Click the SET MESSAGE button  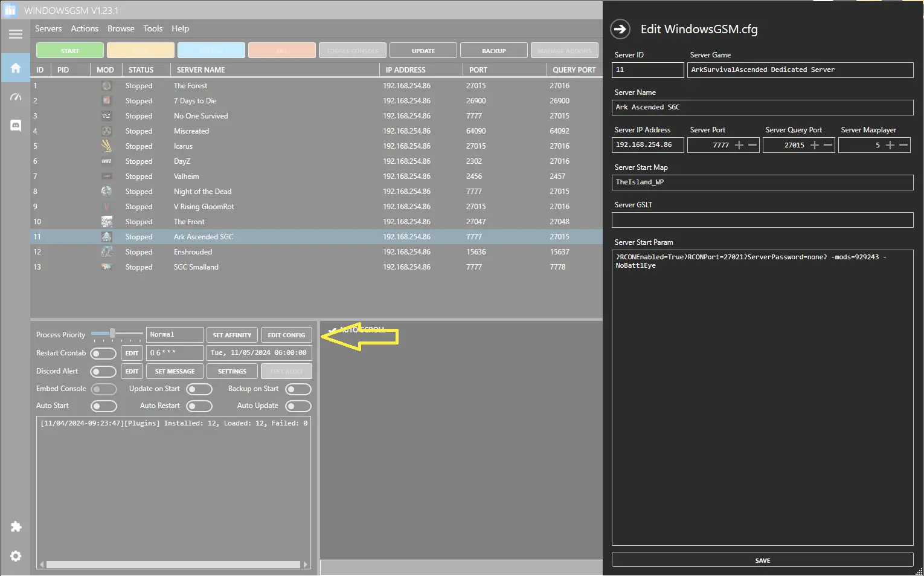click(x=175, y=371)
